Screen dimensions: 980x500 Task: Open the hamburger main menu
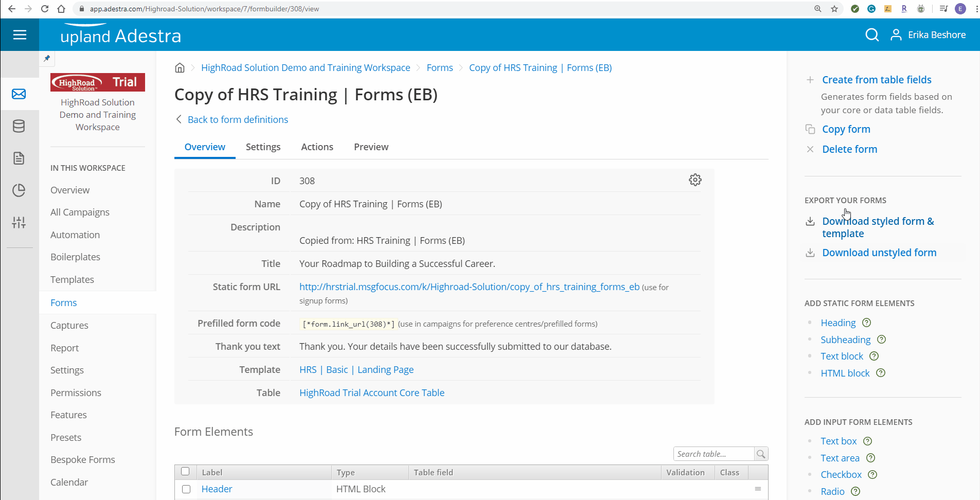click(20, 34)
